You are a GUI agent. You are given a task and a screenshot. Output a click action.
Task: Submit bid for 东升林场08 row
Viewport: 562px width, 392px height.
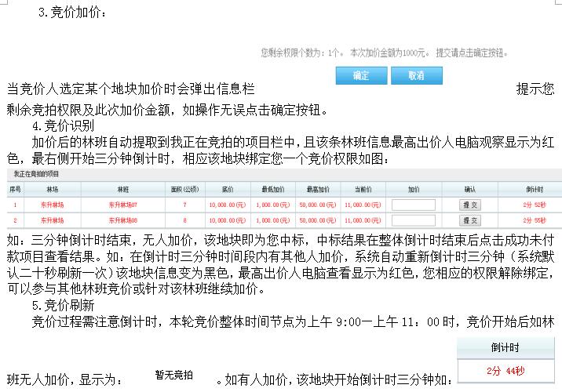pos(469,220)
